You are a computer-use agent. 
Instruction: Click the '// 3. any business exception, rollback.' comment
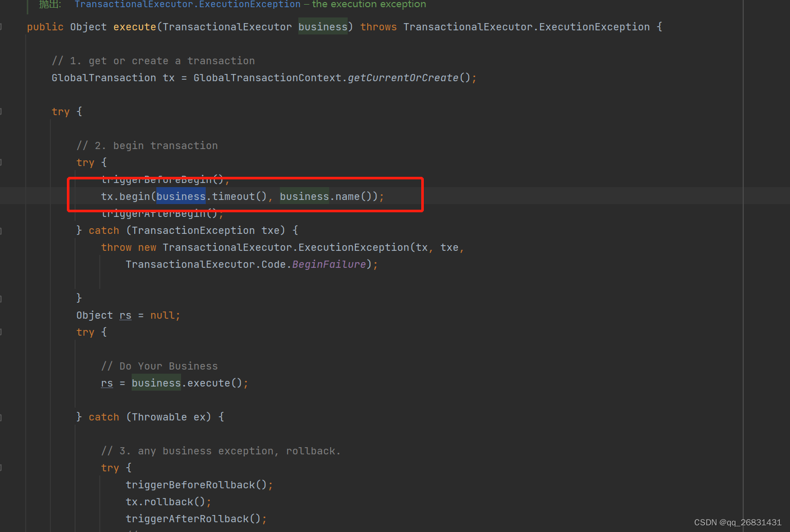pos(221,451)
